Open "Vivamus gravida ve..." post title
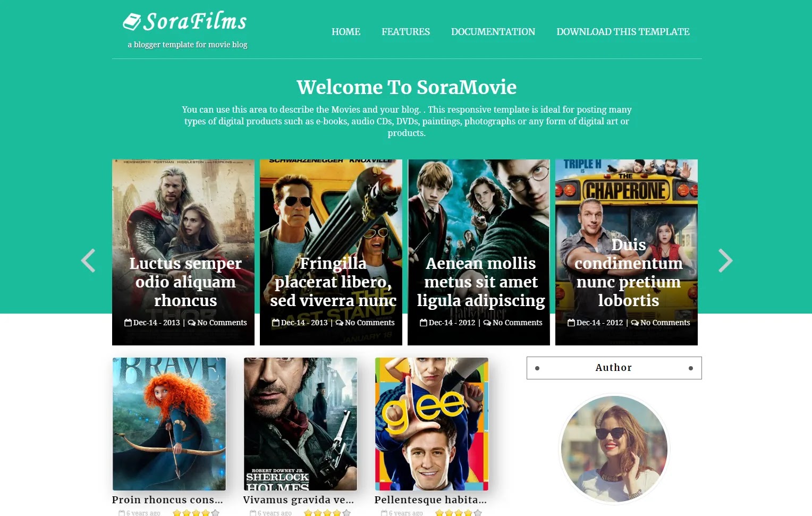Viewport: 812px width, 516px height. point(299,500)
